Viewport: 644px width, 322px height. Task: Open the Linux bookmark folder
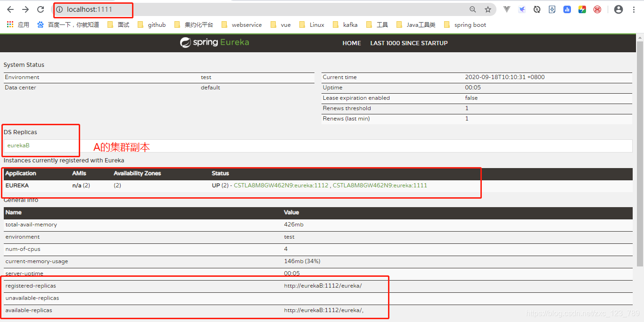312,25
